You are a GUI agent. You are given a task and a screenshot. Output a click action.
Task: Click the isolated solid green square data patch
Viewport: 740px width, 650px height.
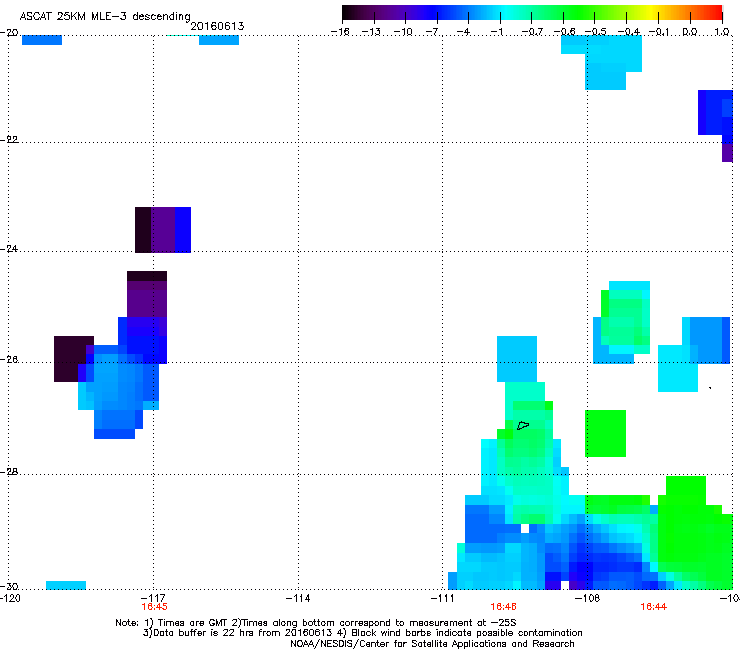click(605, 433)
